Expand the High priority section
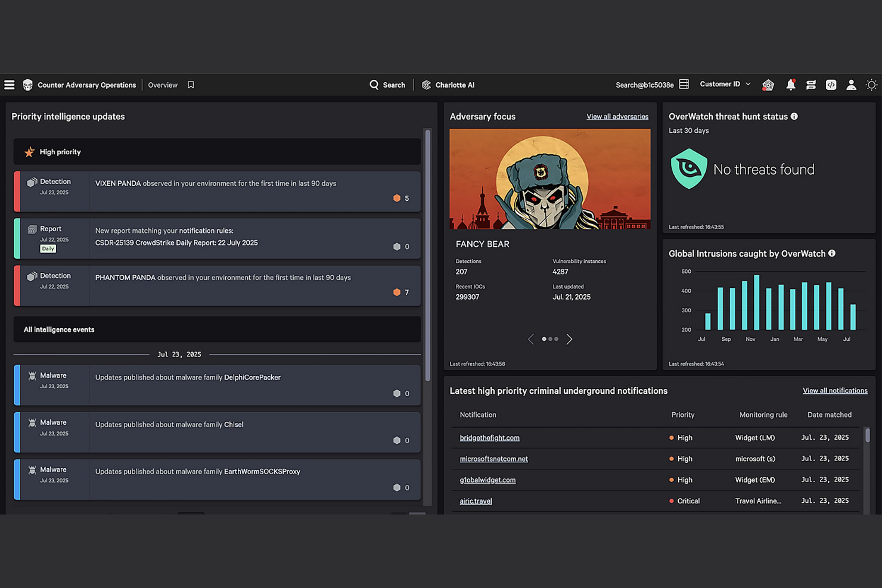This screenshot has width=882, height=588. (216, 152)
